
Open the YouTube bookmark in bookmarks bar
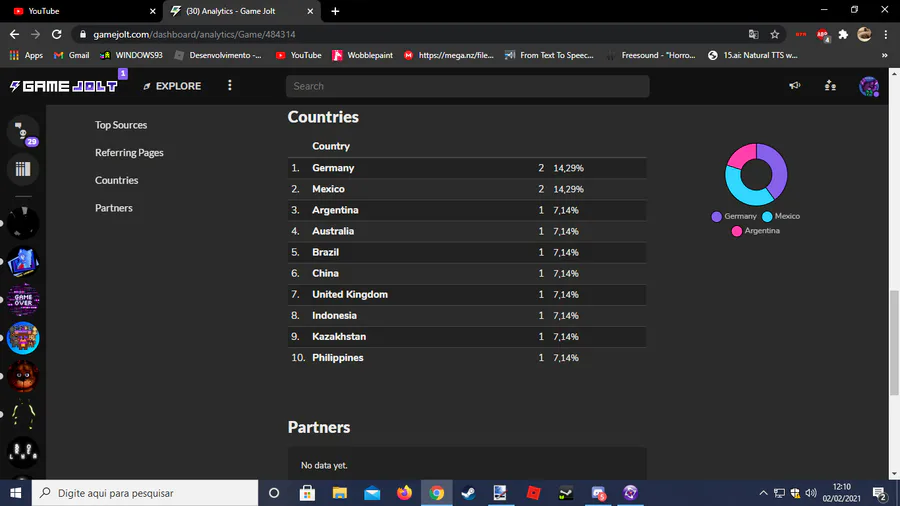tap(298, 55)
